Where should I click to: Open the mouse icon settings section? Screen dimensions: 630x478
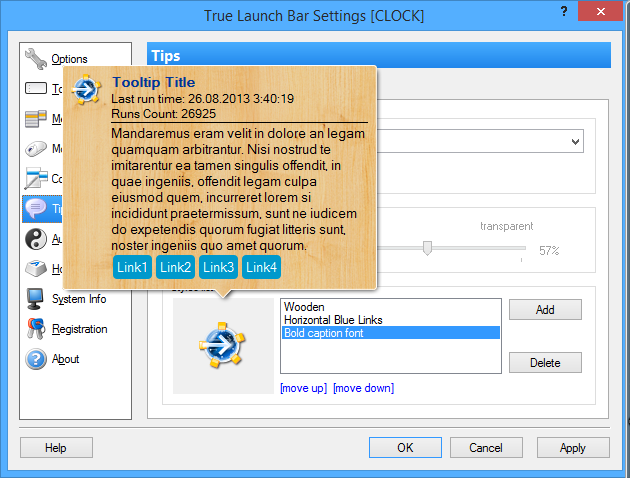point(36,149)
